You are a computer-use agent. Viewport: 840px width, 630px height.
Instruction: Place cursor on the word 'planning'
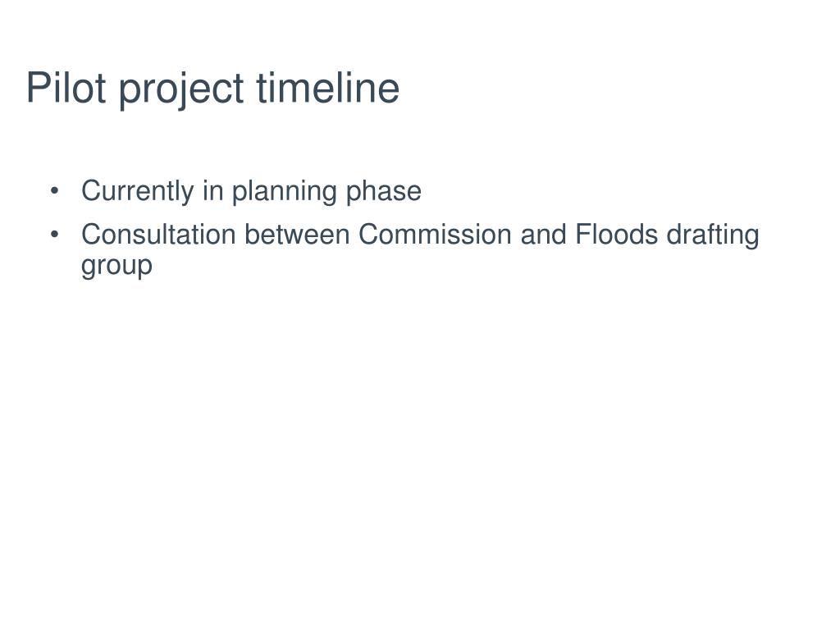coord(284,192)
